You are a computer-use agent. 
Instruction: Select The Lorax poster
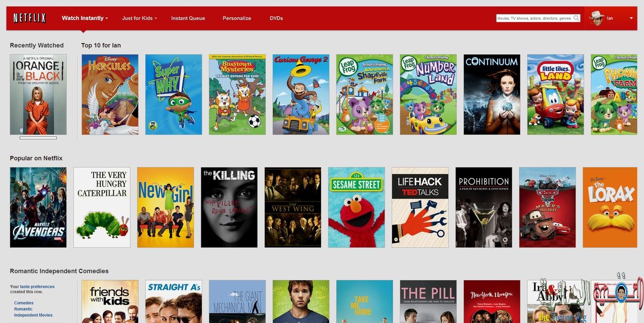(x=610, y=208)
